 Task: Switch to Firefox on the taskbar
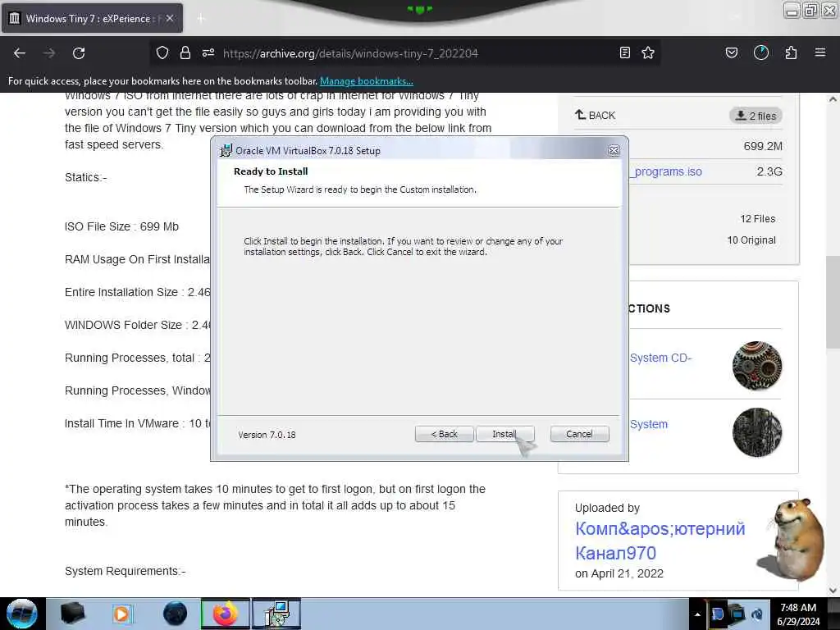[x=225, y=614]
